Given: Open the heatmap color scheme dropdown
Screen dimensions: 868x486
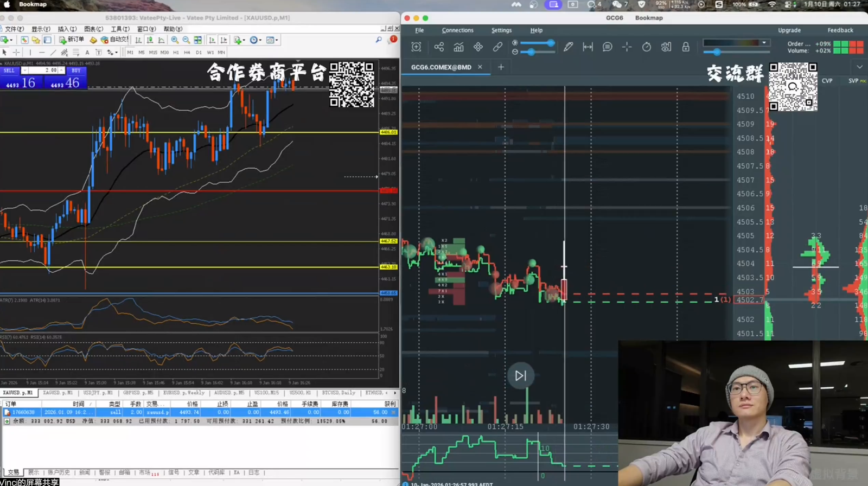Looking at the screenshot, I should (x=737, y=43).
